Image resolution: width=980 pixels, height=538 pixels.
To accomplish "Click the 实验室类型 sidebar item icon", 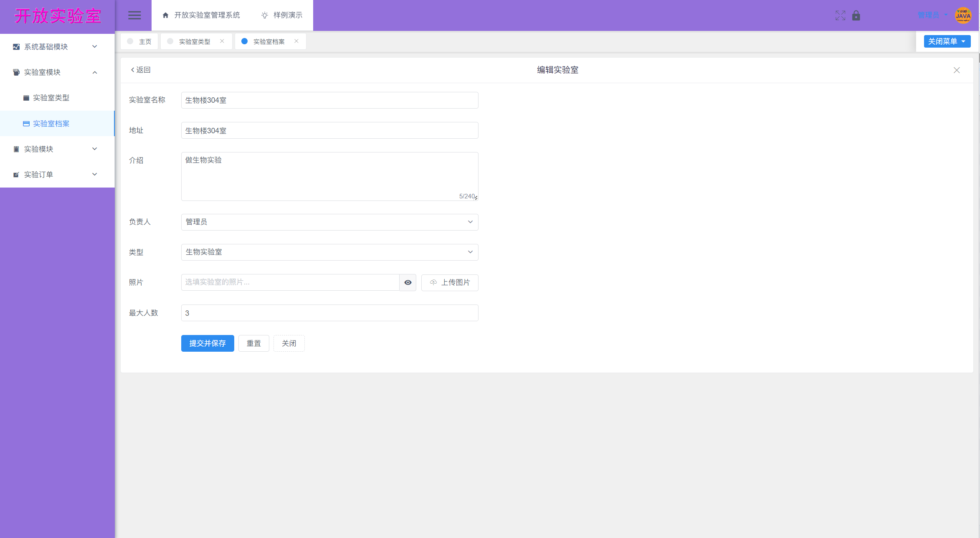I will point(26,98).
